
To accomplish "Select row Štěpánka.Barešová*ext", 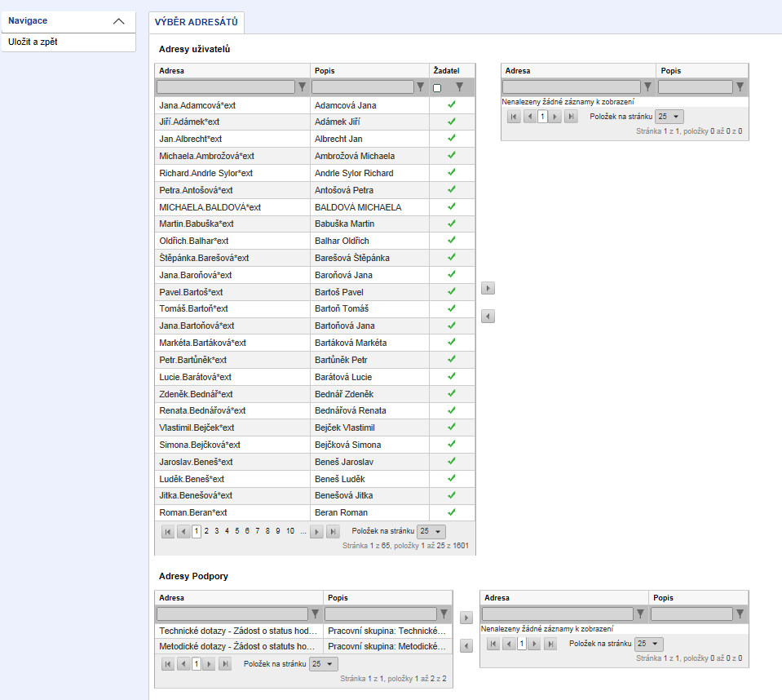I will tap(316, 258).
